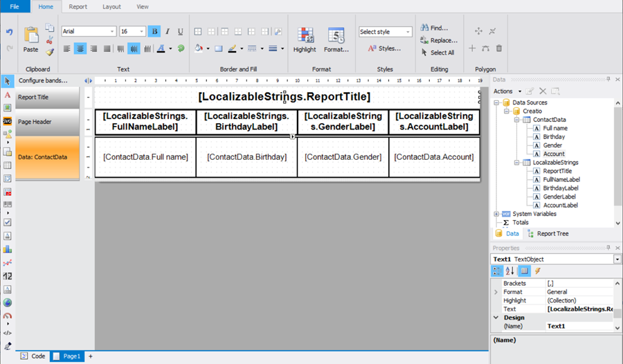Apply all borders icon

(x=198, y=32)
